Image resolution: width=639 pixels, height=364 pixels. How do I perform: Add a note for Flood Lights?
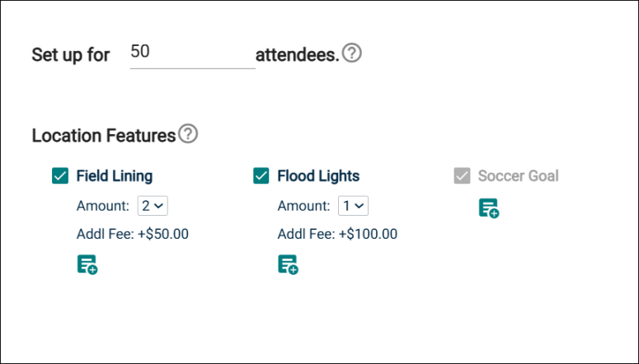pyautogui.click(x=289, y=264)
